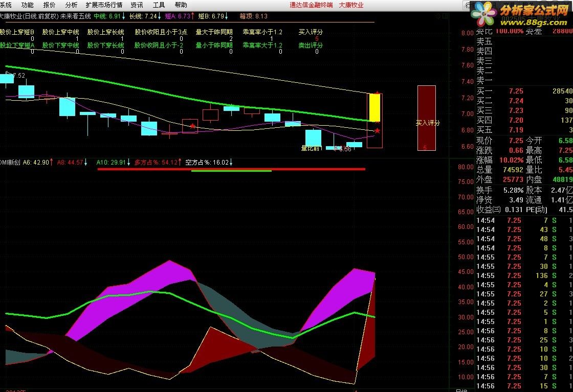Click the 股价收阳且小于3点 label
Image resolution: width=573 pixels, height=392 pixels.
[161, 32]
